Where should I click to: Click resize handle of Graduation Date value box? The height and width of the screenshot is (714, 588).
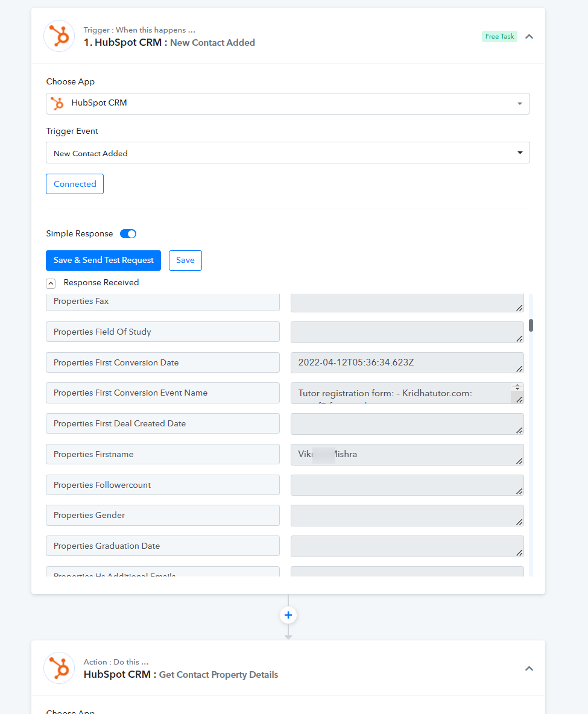coord(519,553)
